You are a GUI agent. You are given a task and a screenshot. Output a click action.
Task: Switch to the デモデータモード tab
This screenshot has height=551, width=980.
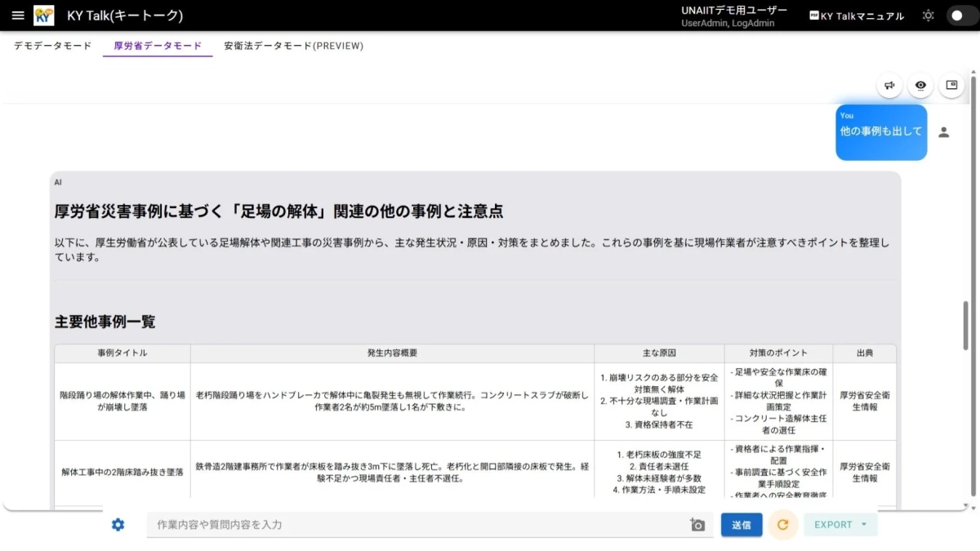pyautogui.click(x=51, y=47)
